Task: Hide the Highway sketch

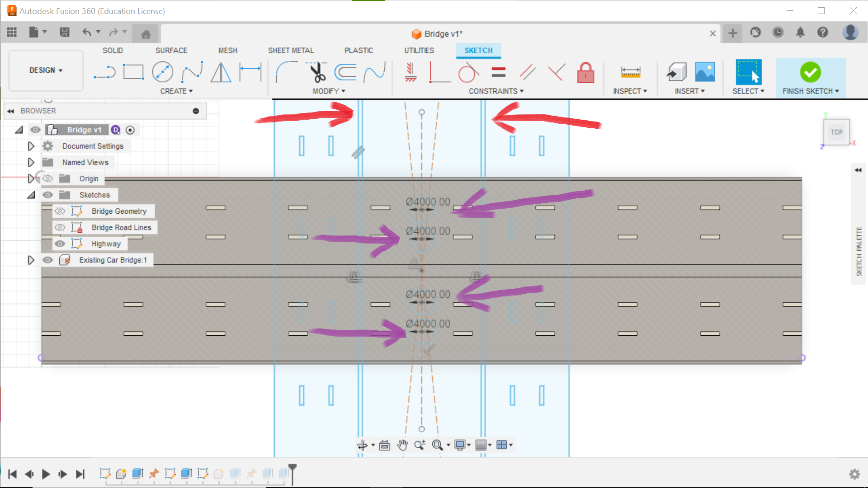Action: [60, 244]
